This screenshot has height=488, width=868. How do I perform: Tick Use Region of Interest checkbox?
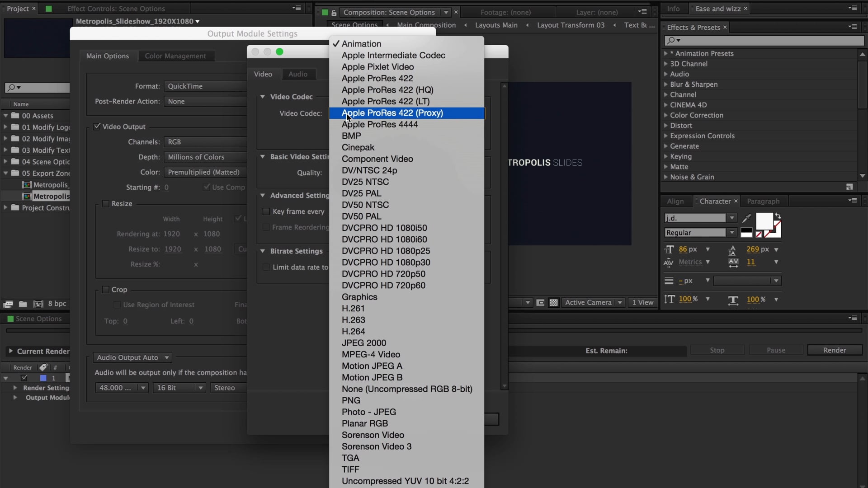coord(117,305)
